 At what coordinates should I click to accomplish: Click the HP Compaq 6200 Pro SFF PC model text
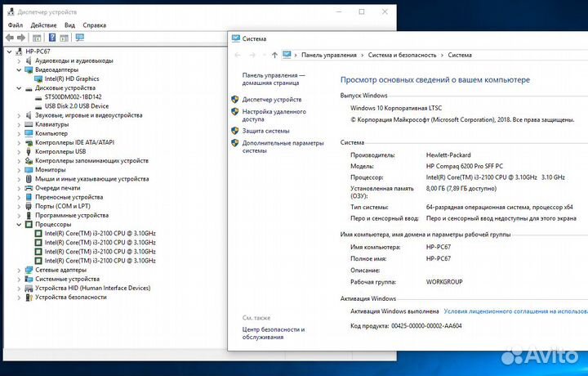point(464,166)
